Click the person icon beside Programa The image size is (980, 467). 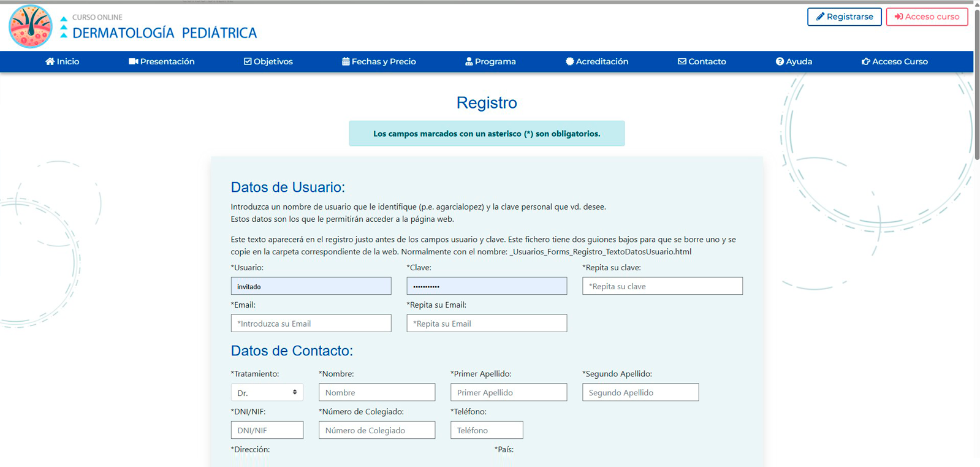[469, 61]
